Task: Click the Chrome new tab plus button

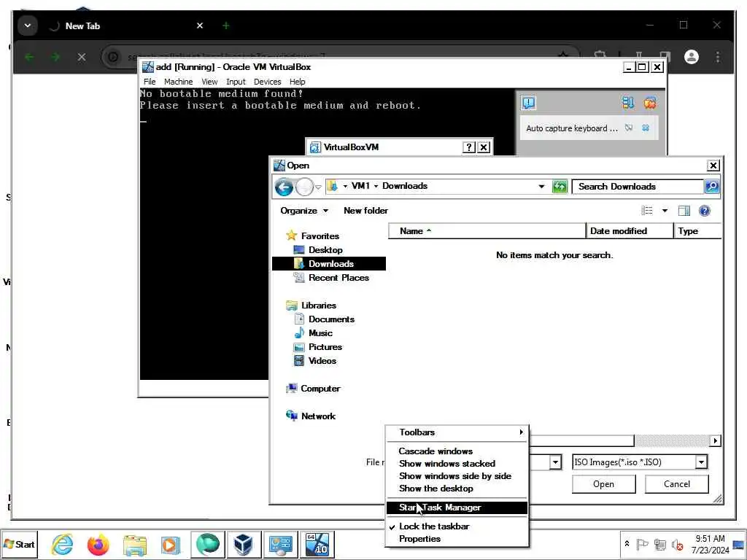Action: [x=226, y=26]
